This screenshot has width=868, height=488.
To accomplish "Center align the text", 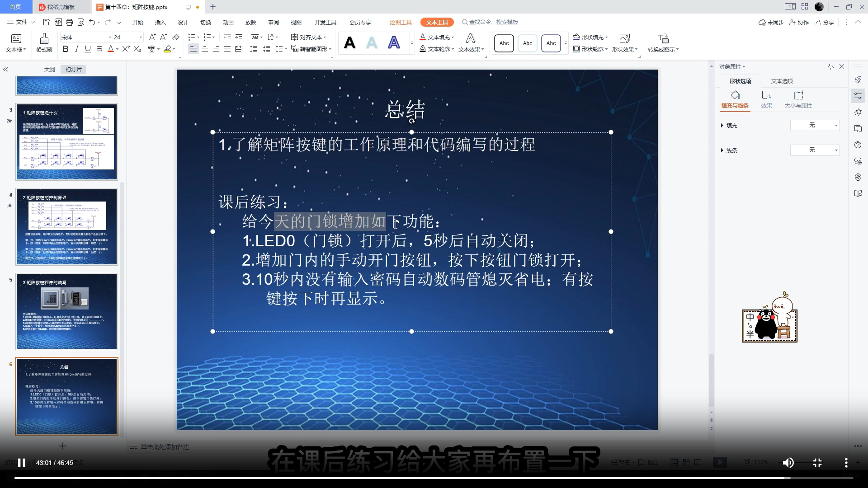I will pyautogui.click(x=205, y=49).
